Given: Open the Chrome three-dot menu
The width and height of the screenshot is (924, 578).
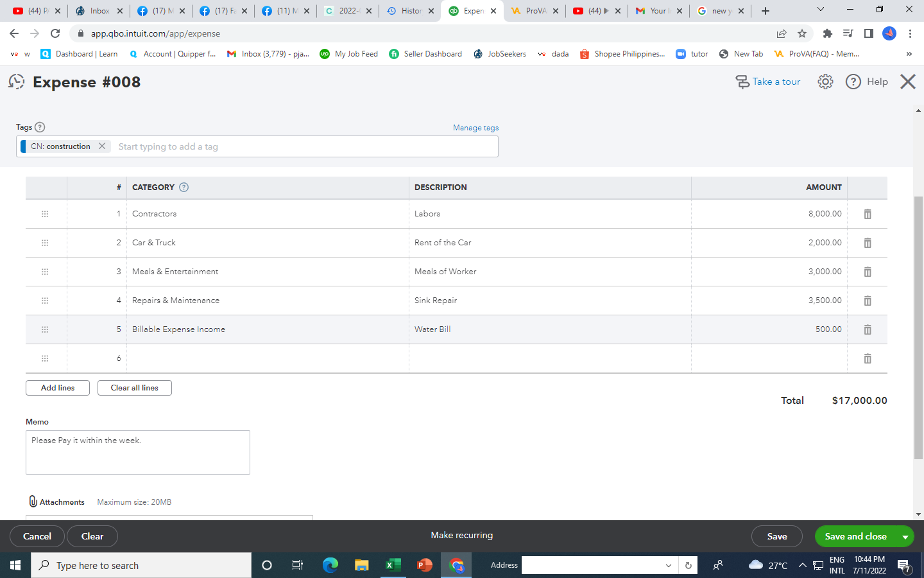Looking at the screenshot, I should (910, 33).
